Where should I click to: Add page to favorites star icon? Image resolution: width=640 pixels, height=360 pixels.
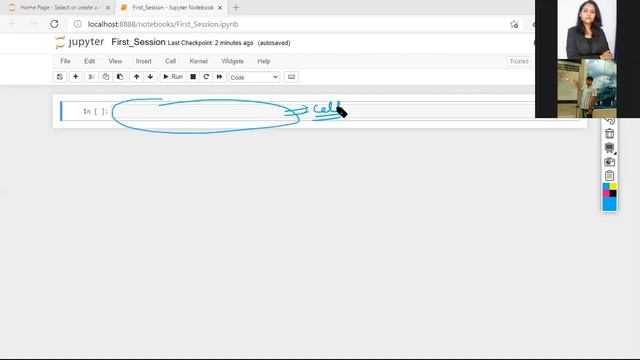[x=514, y=24]
